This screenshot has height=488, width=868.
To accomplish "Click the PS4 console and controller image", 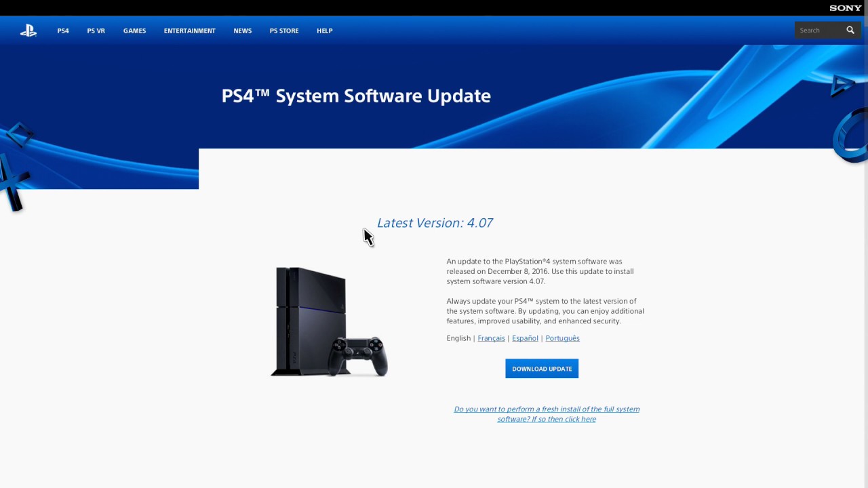I will (330, 321).
